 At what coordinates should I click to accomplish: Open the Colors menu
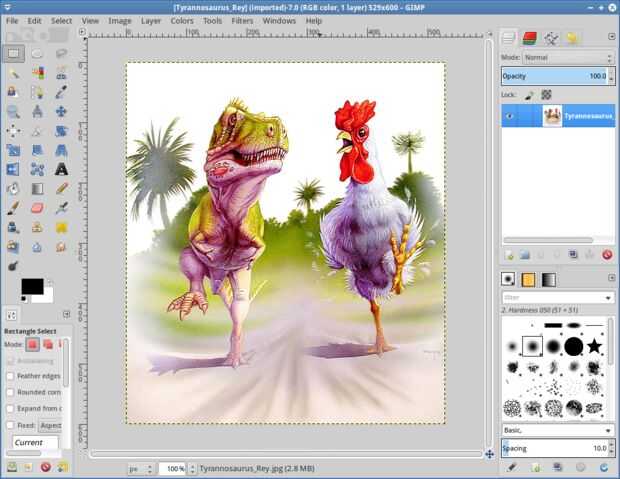pos(182,21)
